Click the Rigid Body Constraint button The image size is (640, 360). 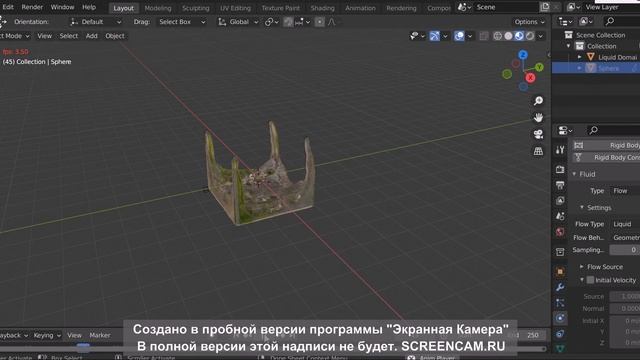(x=606, y=158)
